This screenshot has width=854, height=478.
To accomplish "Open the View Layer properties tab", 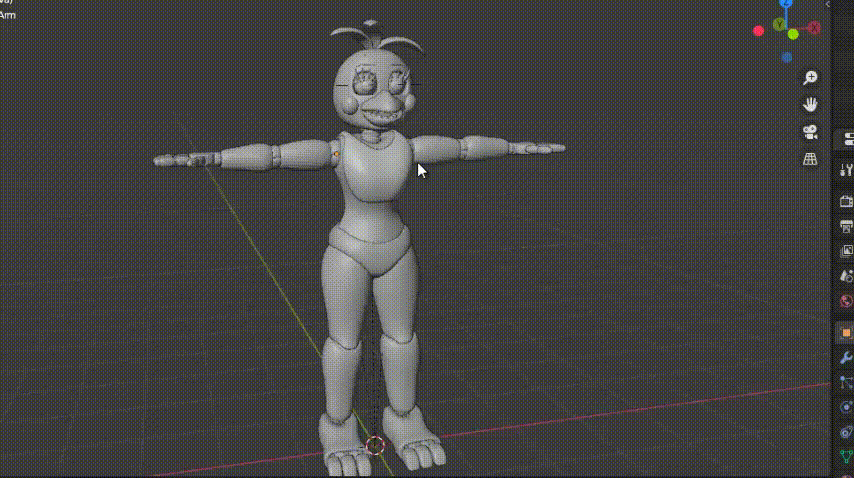I will (x=846, y=251).
